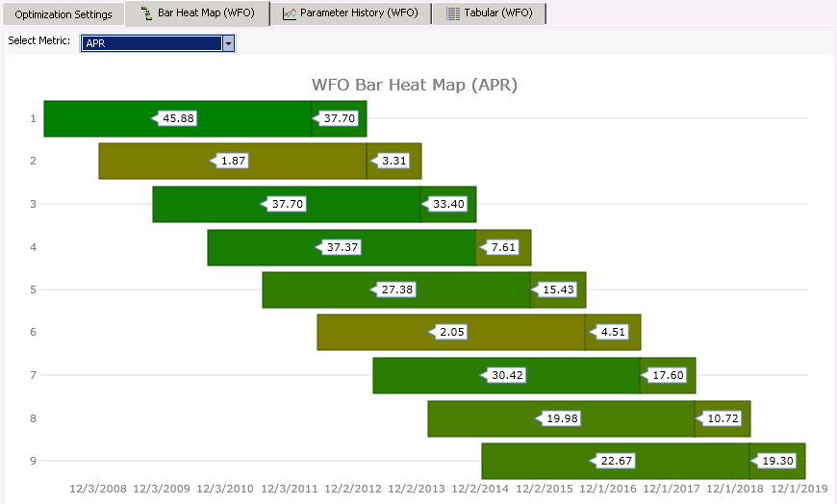
Task: Click the 17.60 label in row 7
Action: pyautogui.click(x=668, y=375)
